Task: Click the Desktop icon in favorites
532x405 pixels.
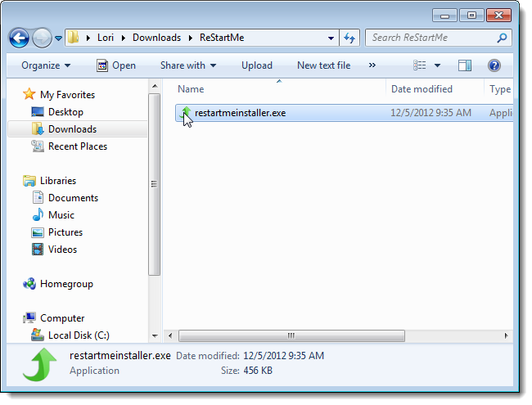Action: pyautogui.click(x=38, y=112)
